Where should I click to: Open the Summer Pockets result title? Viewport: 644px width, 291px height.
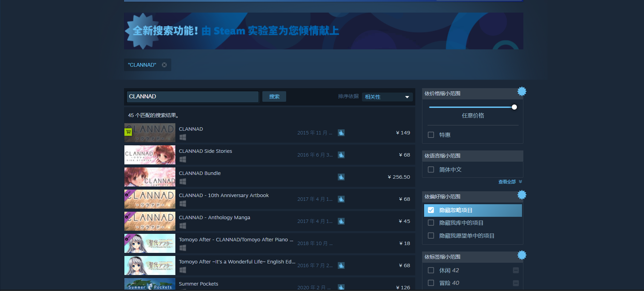tap(198, 284)
